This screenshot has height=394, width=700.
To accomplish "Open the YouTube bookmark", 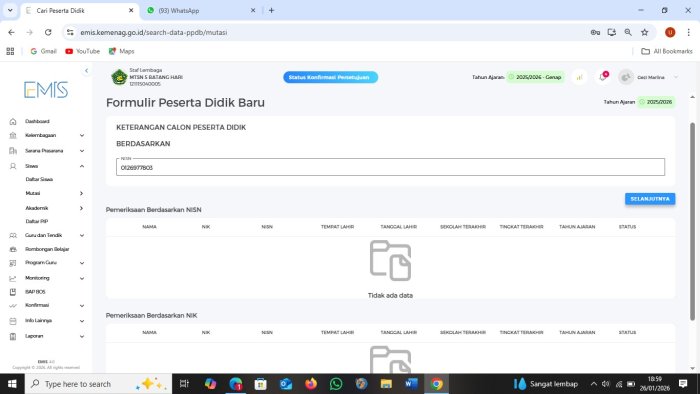I will click(x=83, y=51).
